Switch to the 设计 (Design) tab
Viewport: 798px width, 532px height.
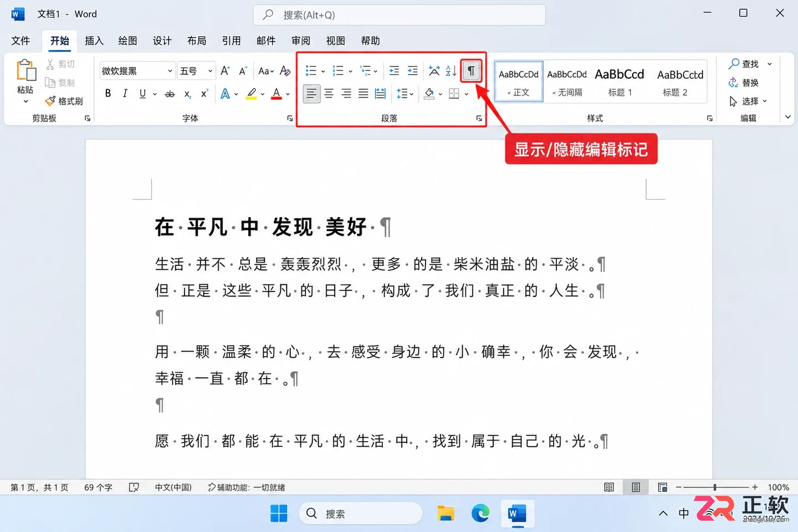162,40
